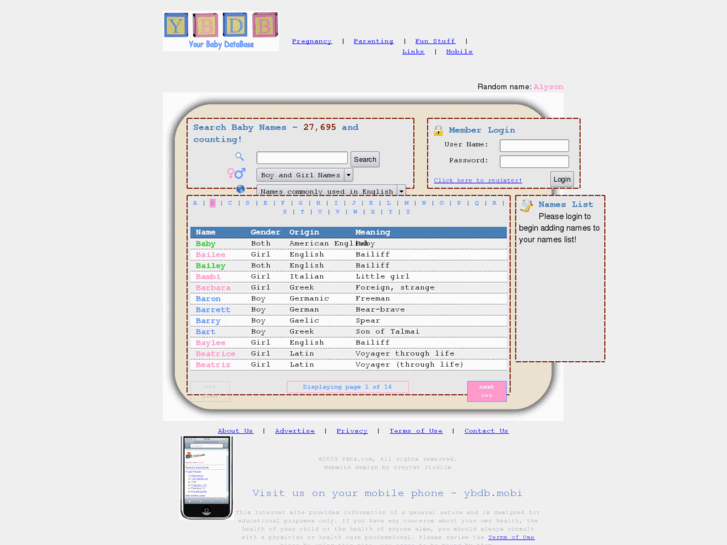Open the name Beatrice
This screenshot has width=727, height=545.
(x=215, y=354)
